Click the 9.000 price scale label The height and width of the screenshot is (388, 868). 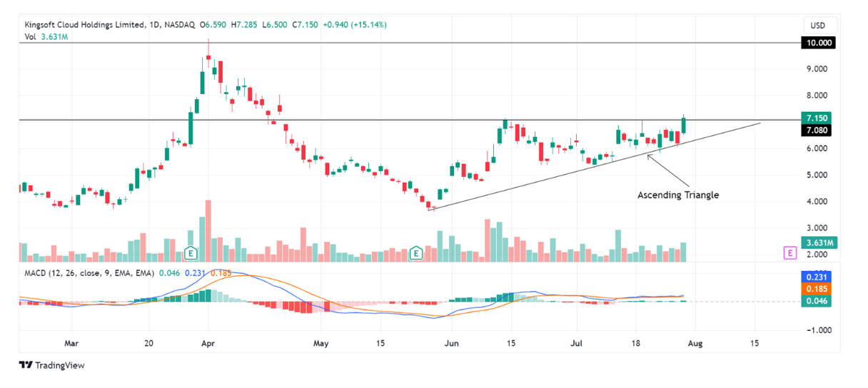pos(817,69)
